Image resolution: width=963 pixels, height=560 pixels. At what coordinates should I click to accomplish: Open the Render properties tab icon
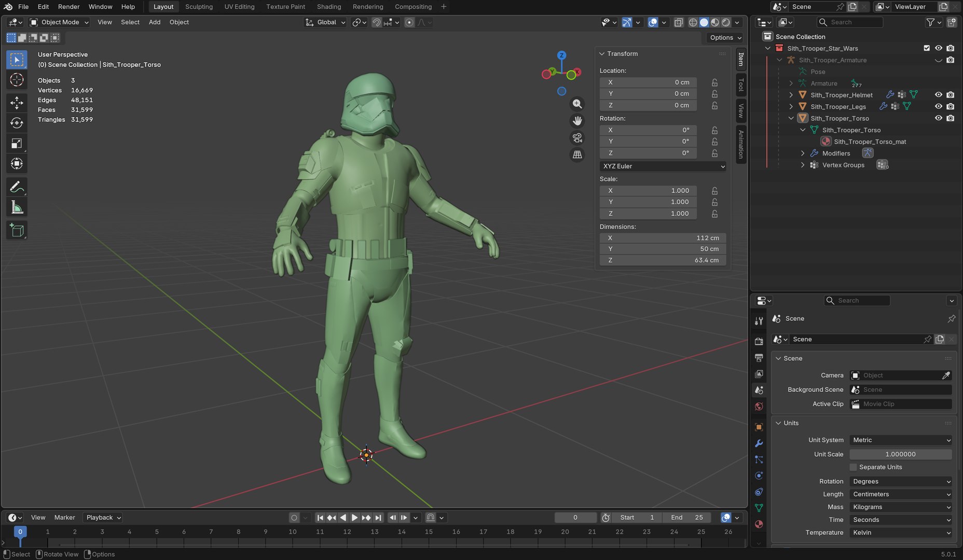tap(759, 341)
